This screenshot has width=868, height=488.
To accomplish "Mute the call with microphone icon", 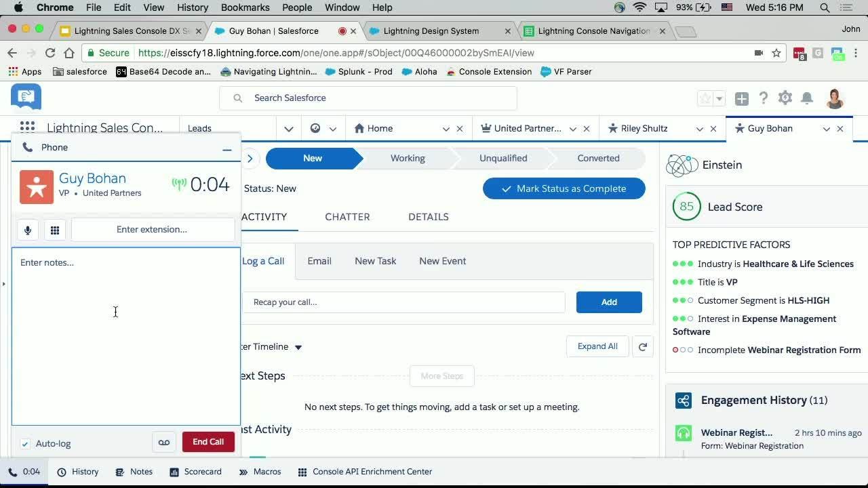I will tap(28, 230).
